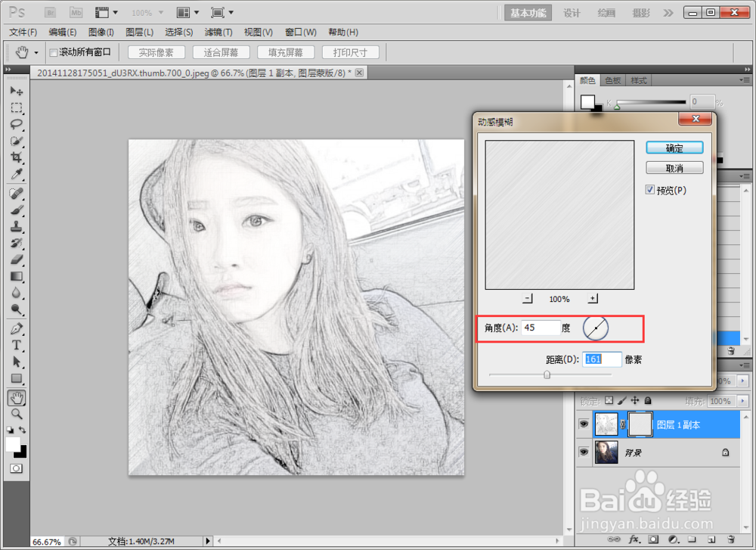Screen dimensions: 756x550
Task: Select the Pen tool
Action: pyautogui.click(x=17, y=330)
